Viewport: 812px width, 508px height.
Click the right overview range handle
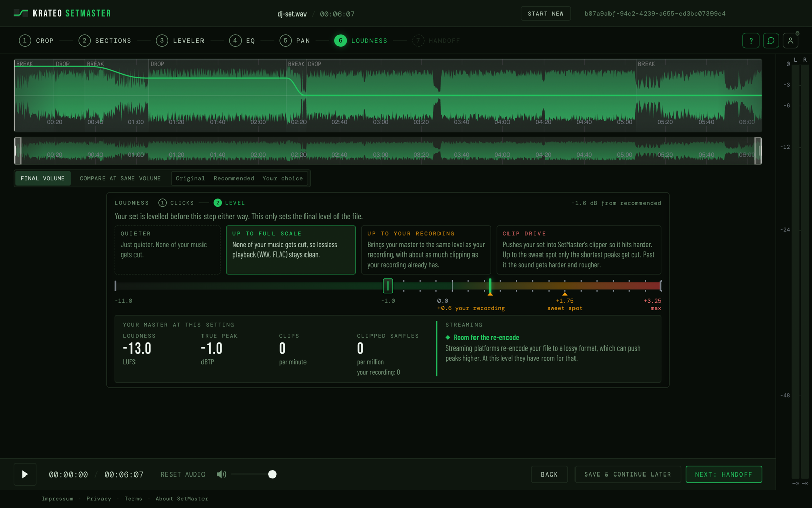[758, 151]
